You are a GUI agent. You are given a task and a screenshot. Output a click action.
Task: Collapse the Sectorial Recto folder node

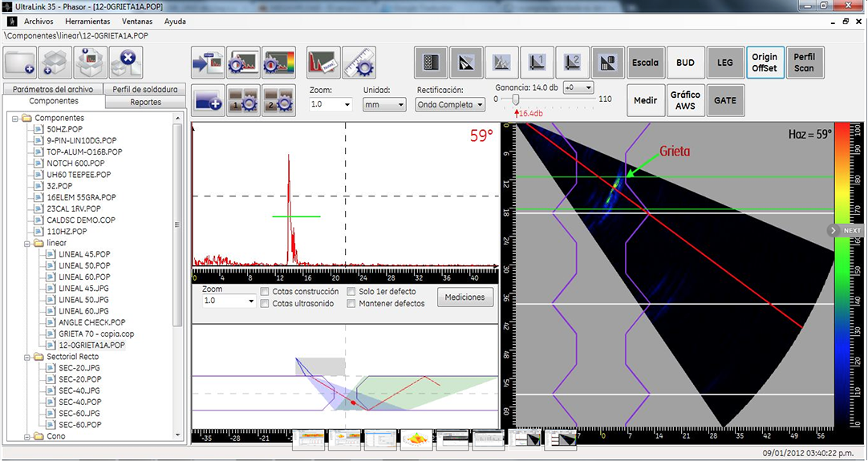pyautogui.click(x=26, y=357)
